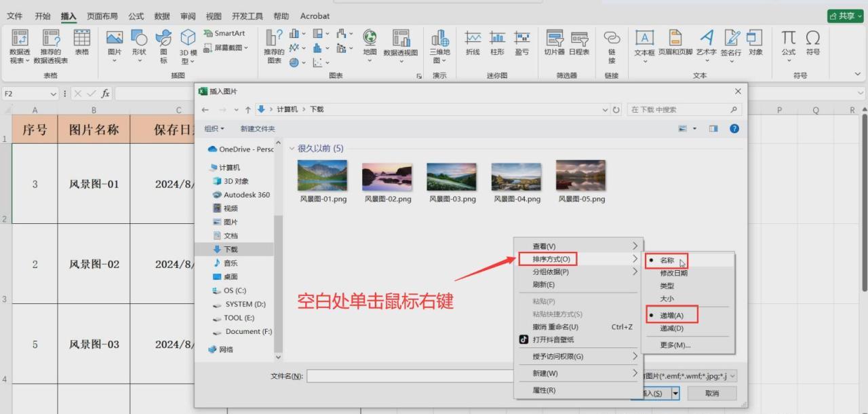The image size is (868, 414).
Task: Click New folder button
Action: point(258,128)
